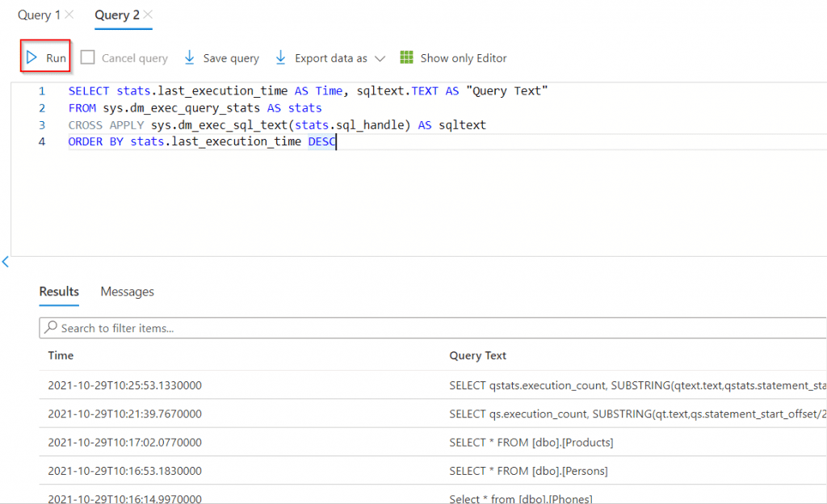
Task: Switch to the Messages tab
Action: [127, 292]
